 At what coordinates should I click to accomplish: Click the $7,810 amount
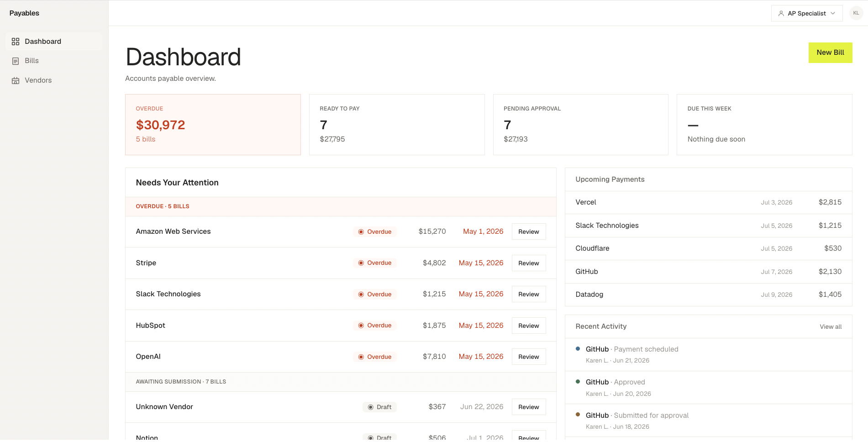[434, 357]
